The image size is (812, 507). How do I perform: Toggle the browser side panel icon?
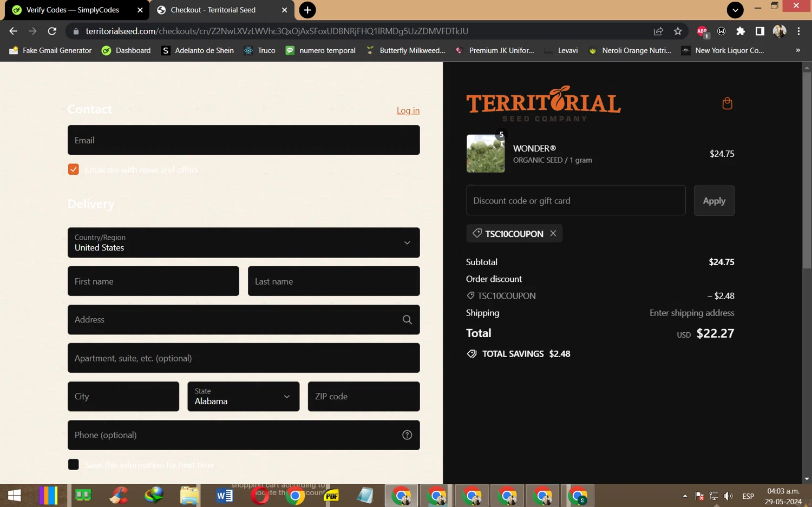coord(760,31)
